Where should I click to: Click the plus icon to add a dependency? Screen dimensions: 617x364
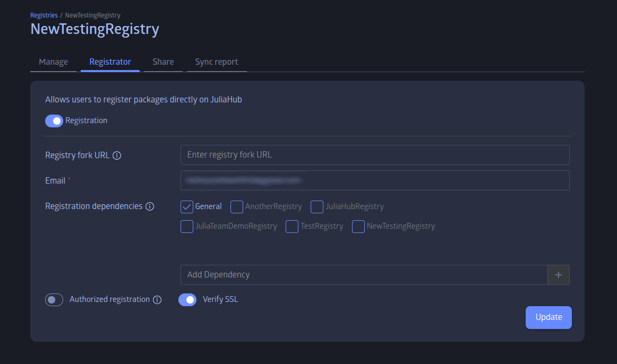[x=559, y=275]
